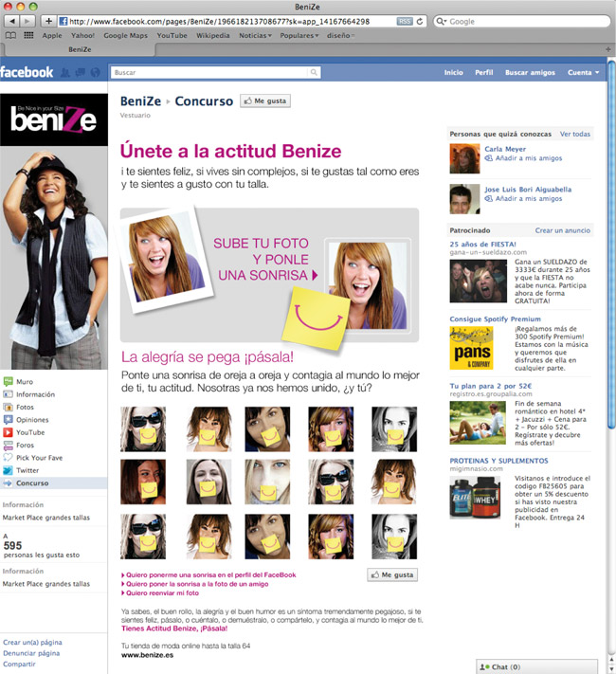Image resolution: width=616 pixels, height=674 pixels.
Task: Open the Opiniones star icon in sidebar
Action: (9, 419)
